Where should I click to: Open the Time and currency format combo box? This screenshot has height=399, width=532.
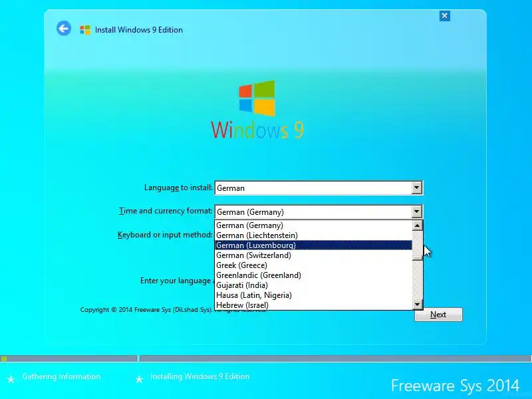pyautogui.click(x=319, y=211)
